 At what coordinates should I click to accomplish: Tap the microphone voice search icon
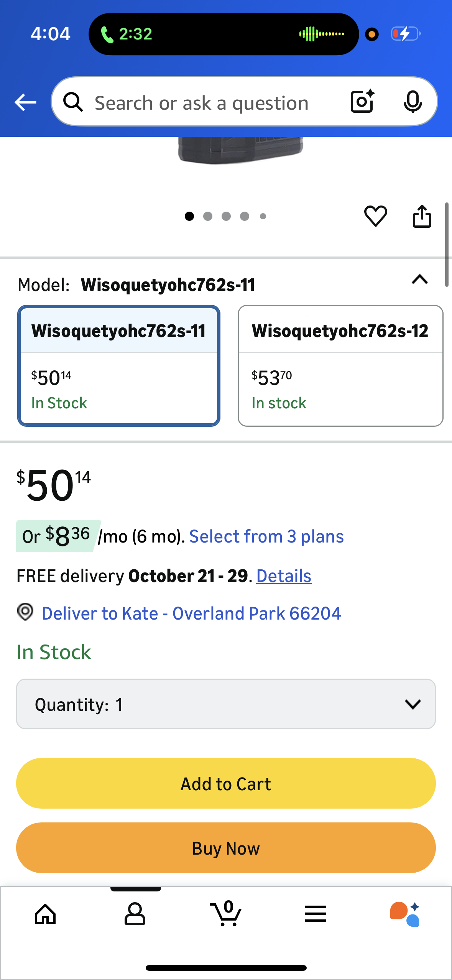413,102
